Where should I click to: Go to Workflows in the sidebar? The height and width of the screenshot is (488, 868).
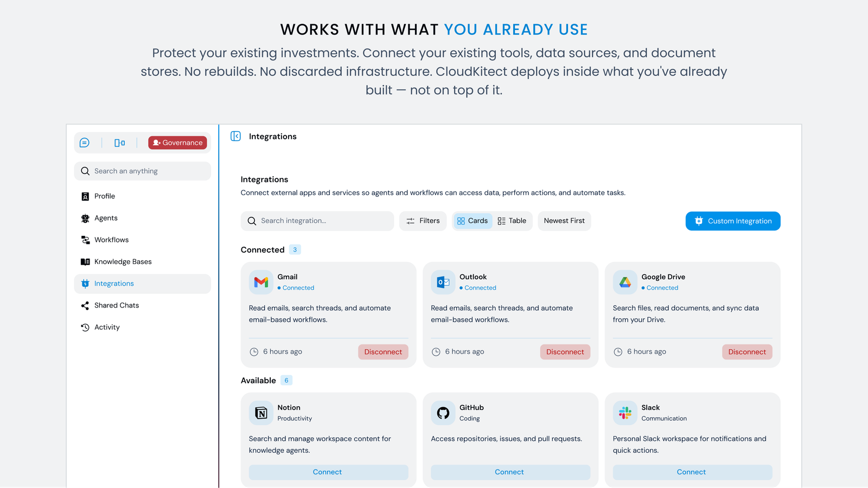click(x=111, y=240)
